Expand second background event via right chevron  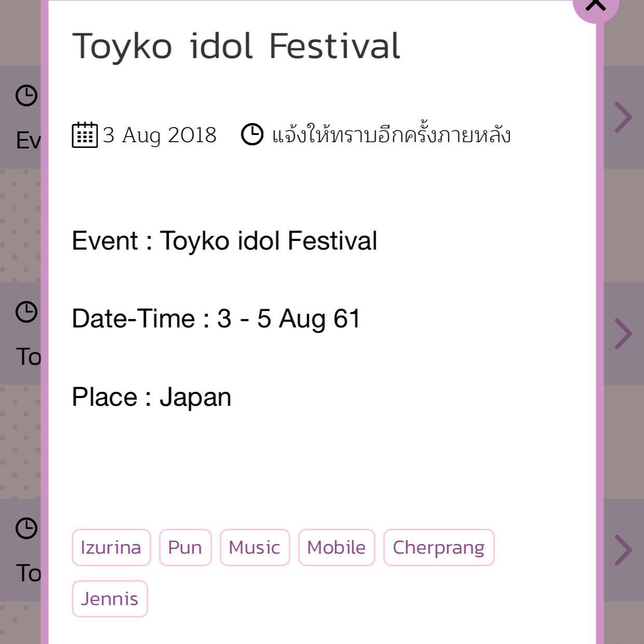(x=623, y=334)
